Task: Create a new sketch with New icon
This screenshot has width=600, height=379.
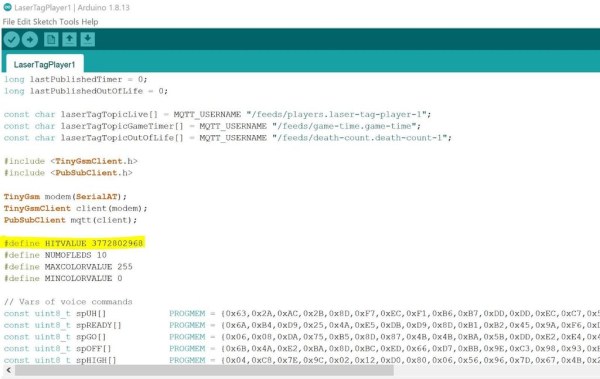Action: point(51,39)
